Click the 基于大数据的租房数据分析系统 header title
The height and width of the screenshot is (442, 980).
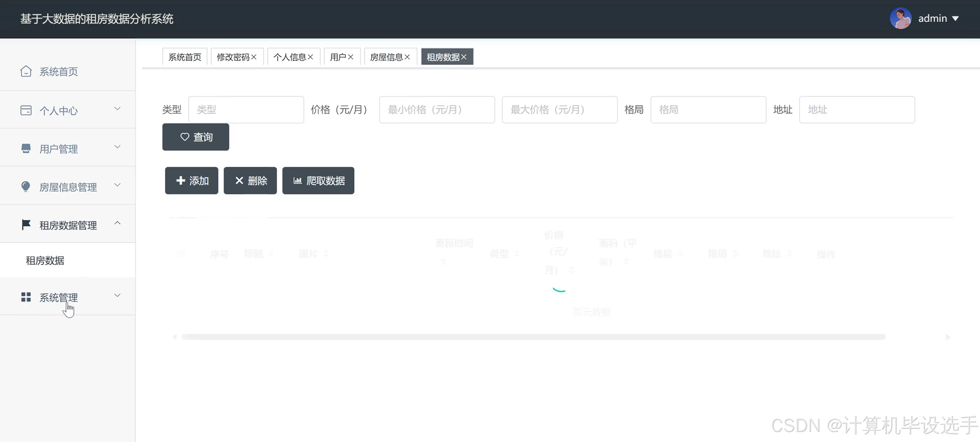pyautogui.click(x=97, y=19)
